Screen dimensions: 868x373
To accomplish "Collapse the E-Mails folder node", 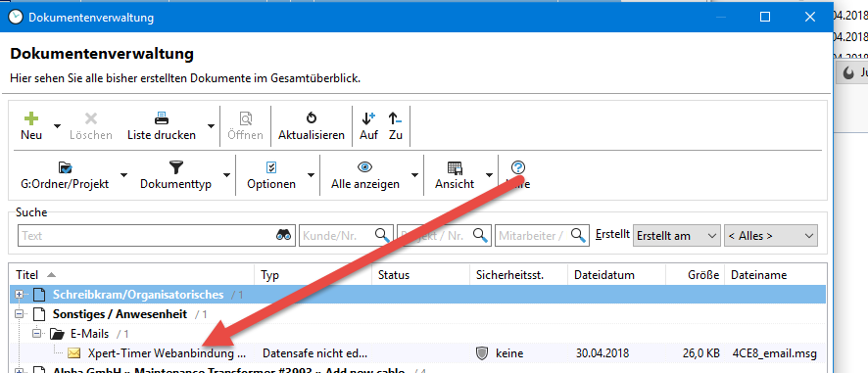I will tap(37, 334).
